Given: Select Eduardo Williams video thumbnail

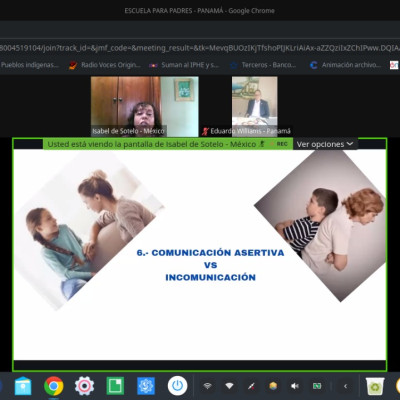Looking at the screenshot, I should click(x=254, y=106).
